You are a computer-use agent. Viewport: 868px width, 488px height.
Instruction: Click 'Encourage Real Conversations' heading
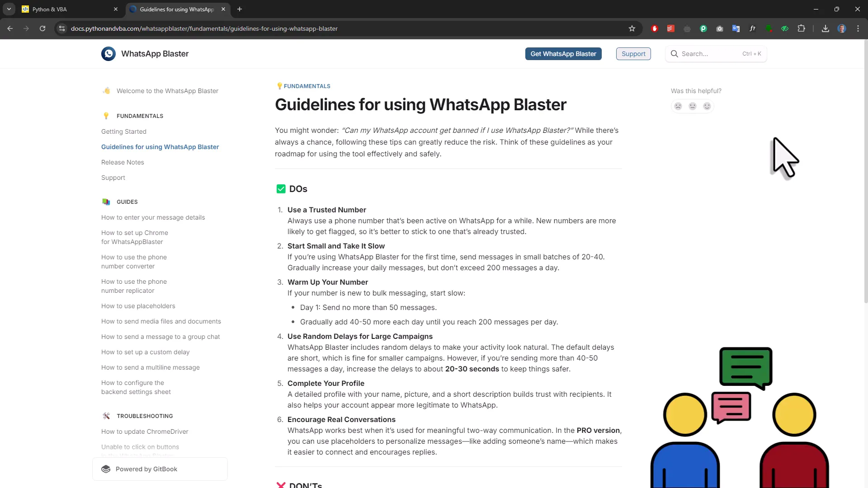[x=341, y=419]
